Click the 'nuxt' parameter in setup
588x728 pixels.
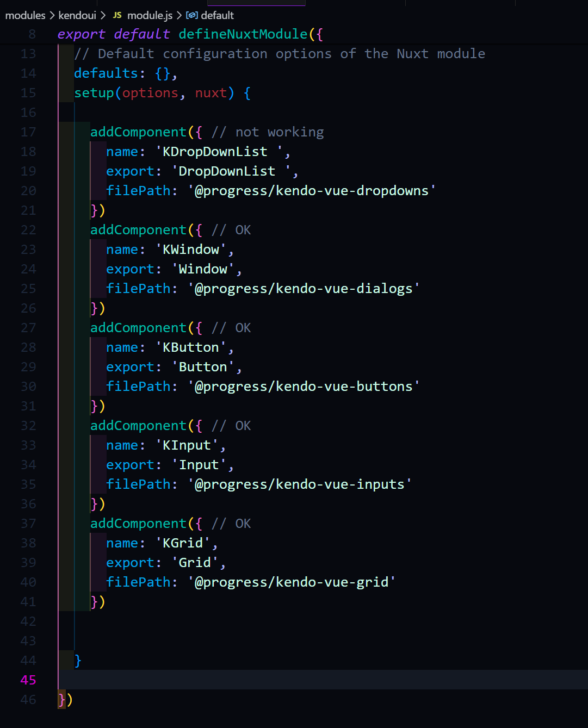(x=211, y=93)
